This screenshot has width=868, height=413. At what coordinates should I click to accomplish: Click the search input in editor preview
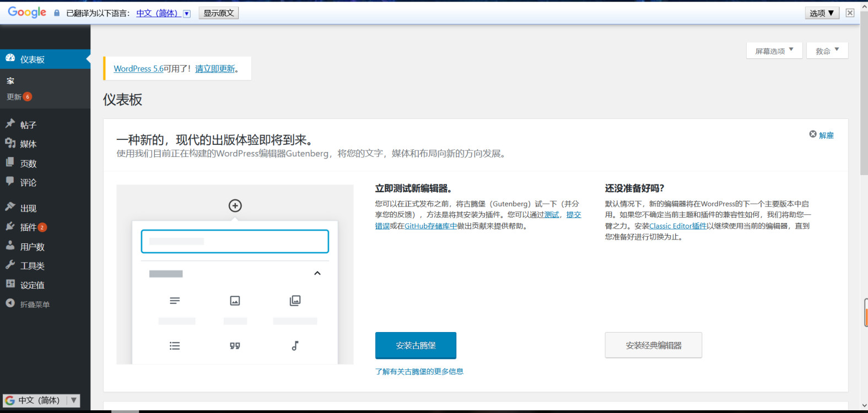235,241
